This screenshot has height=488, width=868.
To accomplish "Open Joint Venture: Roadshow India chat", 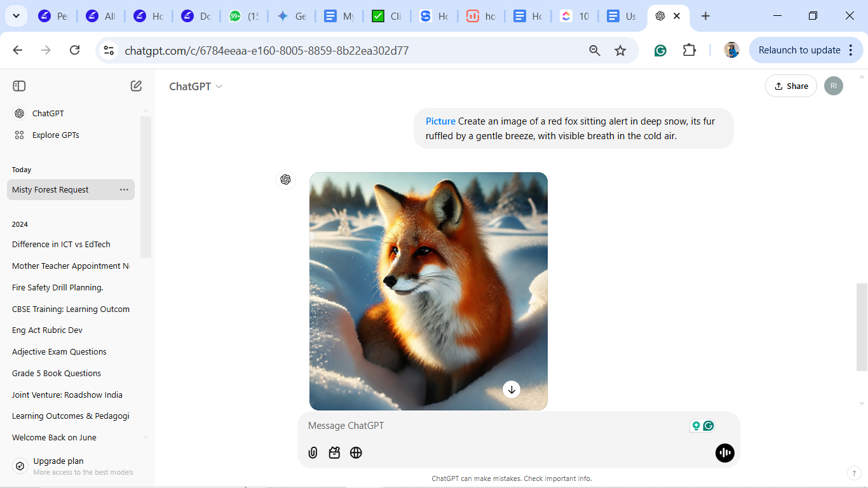I will point(71,395).
